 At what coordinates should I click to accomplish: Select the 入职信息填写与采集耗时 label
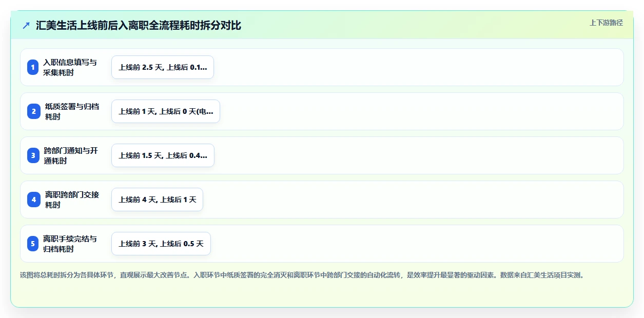click(70, 67)
